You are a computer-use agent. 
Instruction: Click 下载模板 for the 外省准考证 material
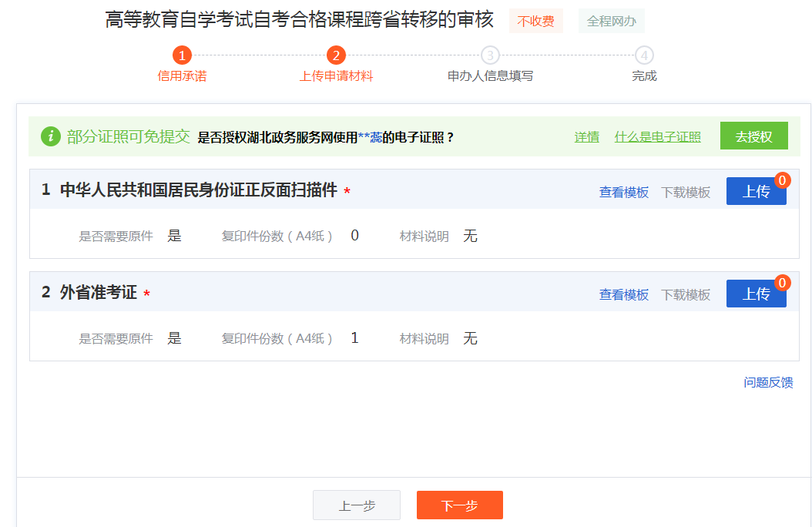click(x=687, y=294)
